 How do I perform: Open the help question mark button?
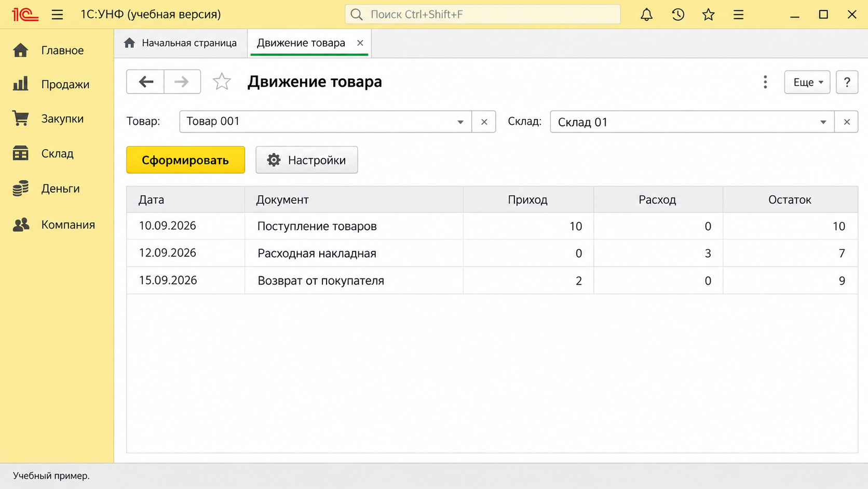847,82
